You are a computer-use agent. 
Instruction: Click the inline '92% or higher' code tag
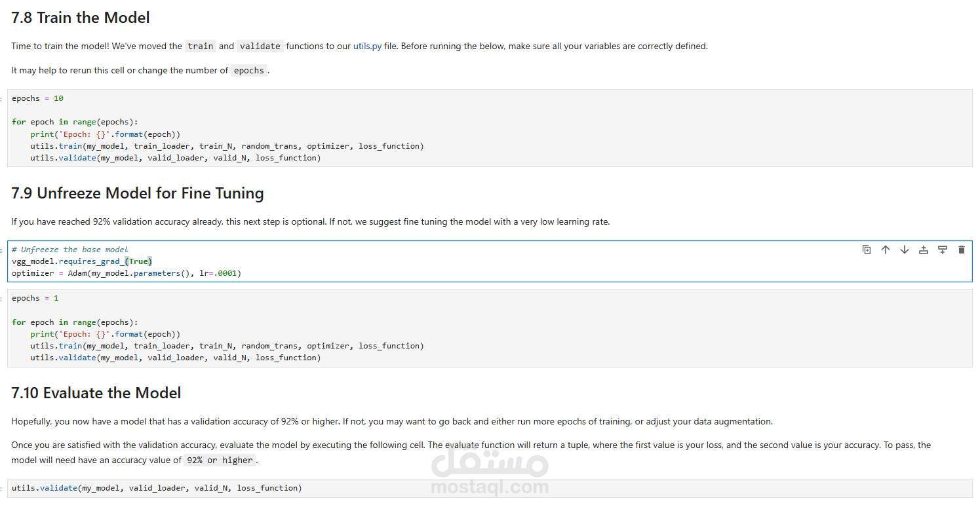220,460
